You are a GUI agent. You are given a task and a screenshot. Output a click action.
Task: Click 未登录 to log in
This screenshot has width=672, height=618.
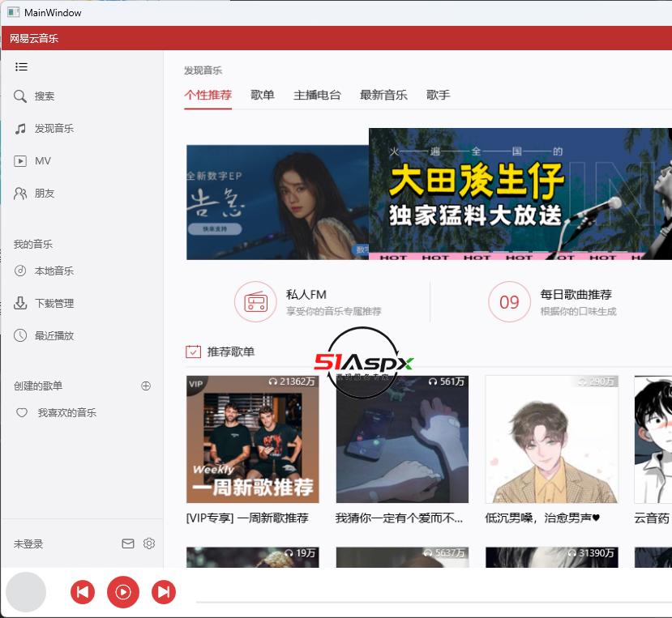coord(28,544)
